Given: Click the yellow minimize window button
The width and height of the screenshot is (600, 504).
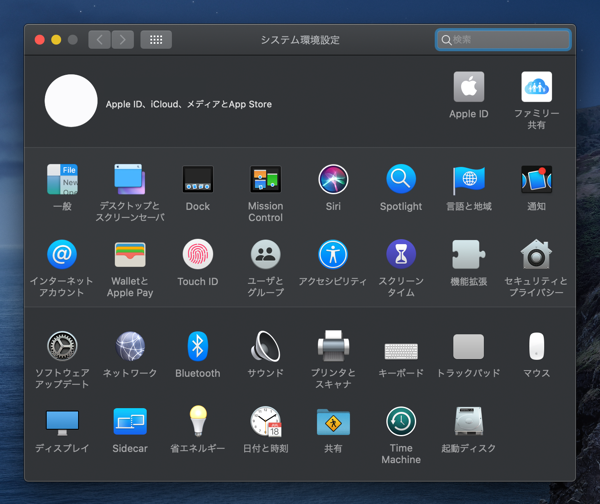Looking at the screenshot, I should tap(56, 40).
